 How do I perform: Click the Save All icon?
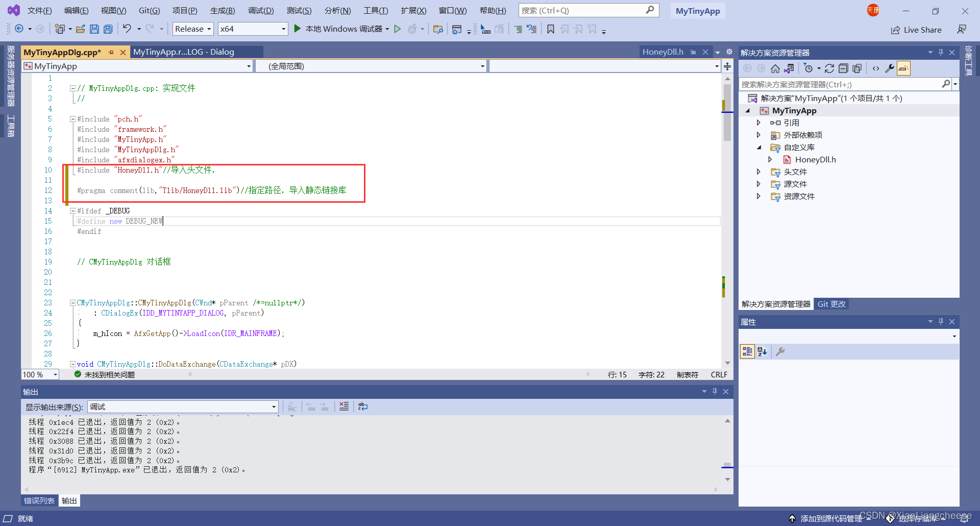(108, 29)
